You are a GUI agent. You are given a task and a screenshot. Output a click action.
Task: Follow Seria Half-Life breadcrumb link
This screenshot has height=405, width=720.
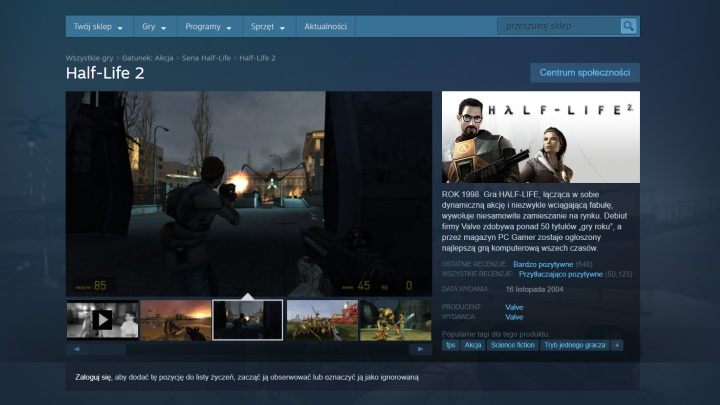[206, 58]
